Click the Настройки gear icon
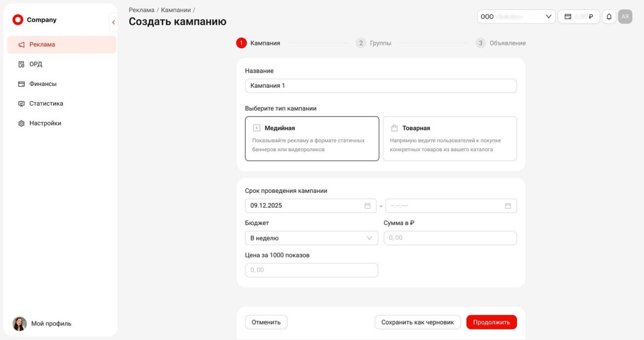Screen dimensions: 644x340 coord(21,124)
